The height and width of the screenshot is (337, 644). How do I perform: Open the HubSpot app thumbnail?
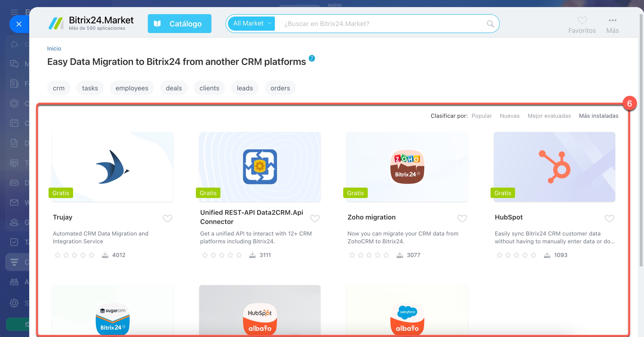[x=554, y=167]
